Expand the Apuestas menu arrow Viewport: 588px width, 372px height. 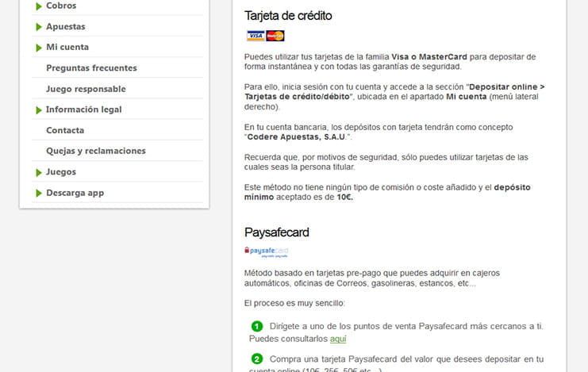(39, 27)
